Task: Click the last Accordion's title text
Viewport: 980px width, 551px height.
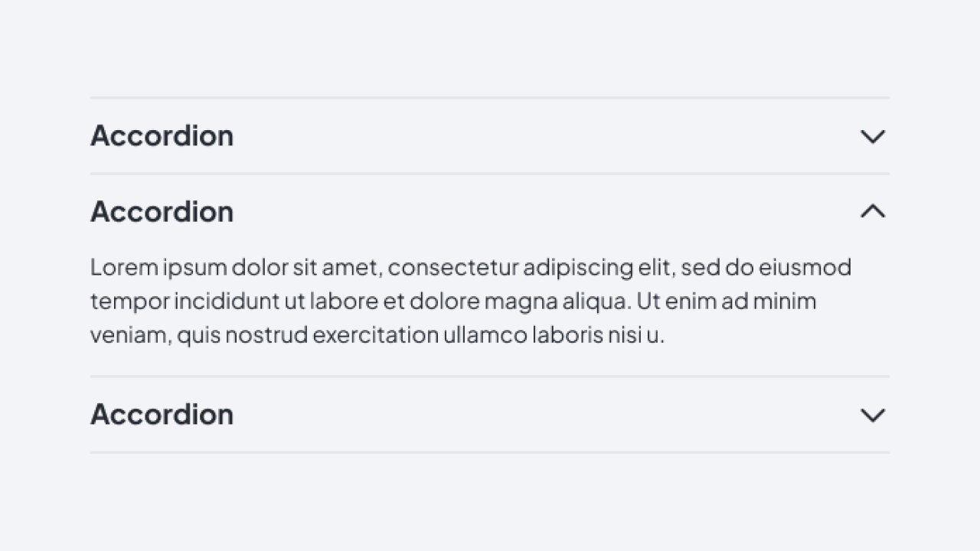Action: (162, 415)
